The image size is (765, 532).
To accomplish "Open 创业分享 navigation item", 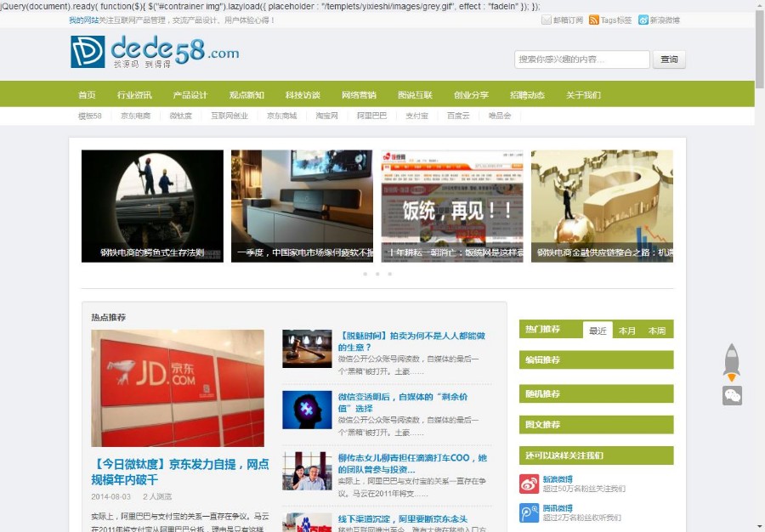I will click(x=471, y=94).
